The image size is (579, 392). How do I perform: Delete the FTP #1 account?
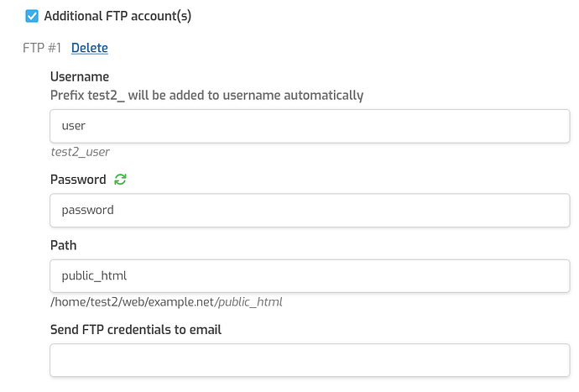pyautogui.click(x=89, y=48)
